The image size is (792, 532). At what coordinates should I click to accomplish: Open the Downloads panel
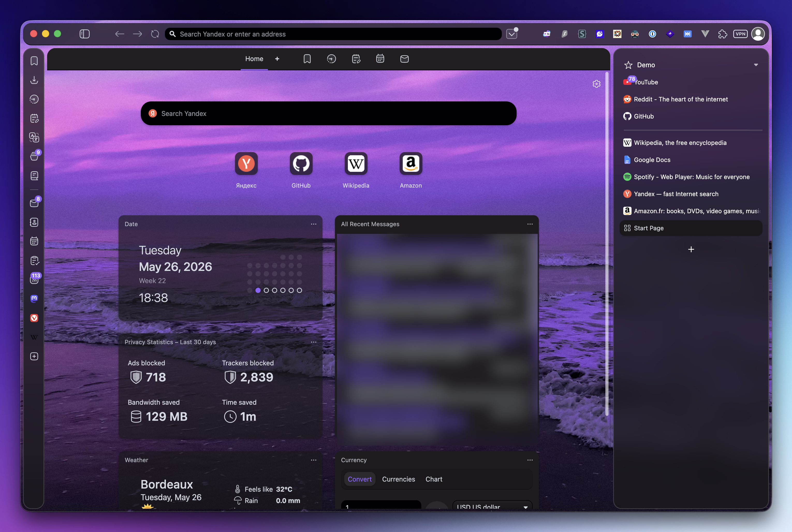click(34, 80)
